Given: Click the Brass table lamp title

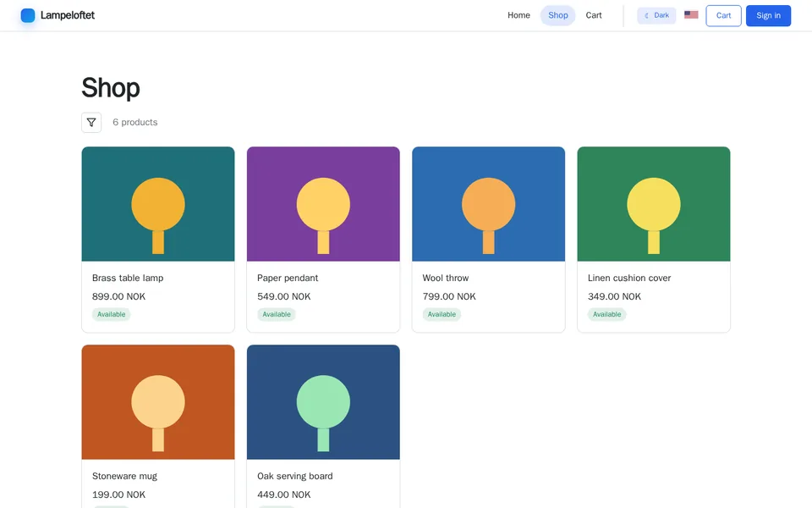Looking at the screenshot, I should click(x=128, y=278).
